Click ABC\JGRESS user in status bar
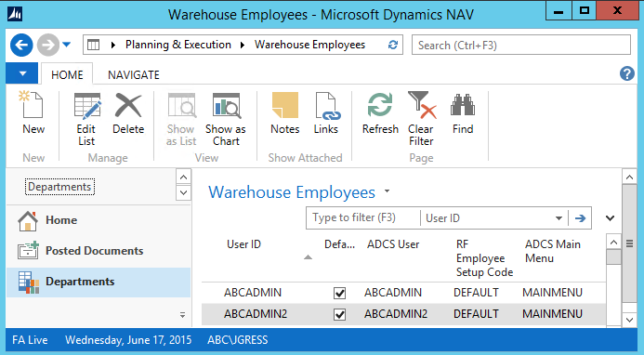Viewport: 644px width, 355px height. coord(237,340)
